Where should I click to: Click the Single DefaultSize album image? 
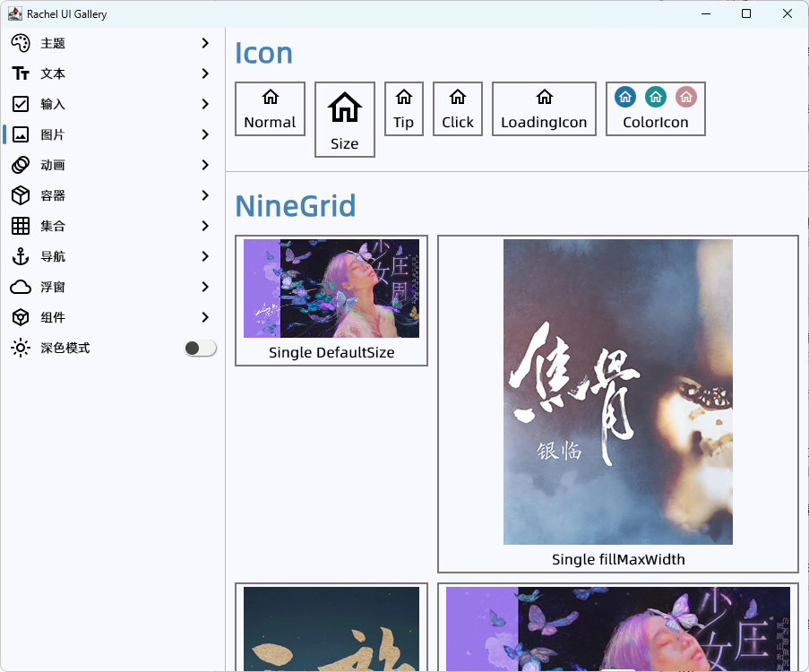(x=331, y=289)
